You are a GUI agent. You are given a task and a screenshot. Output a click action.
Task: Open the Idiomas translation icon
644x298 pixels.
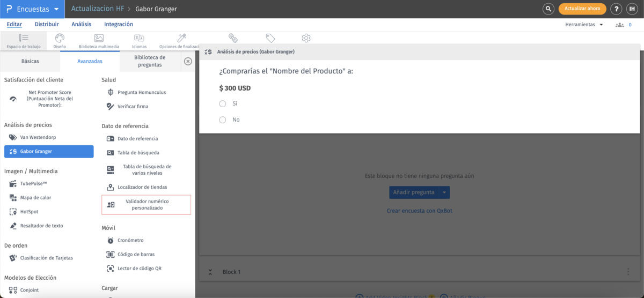(139, 41)
